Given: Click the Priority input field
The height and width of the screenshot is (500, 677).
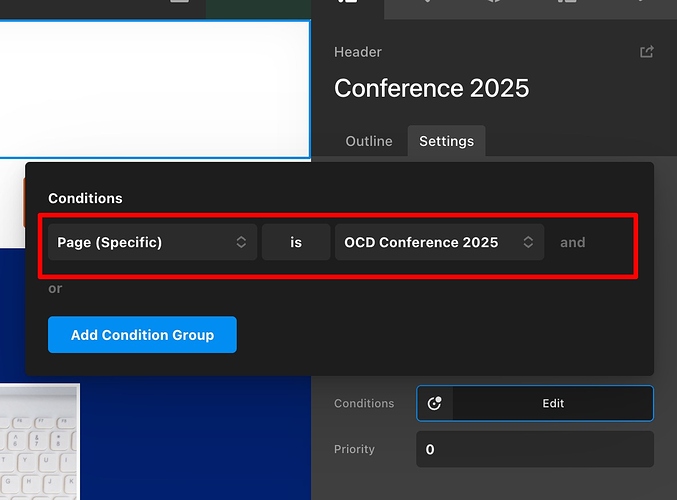Looking at the screenshot, I should (x=535, y=449).
